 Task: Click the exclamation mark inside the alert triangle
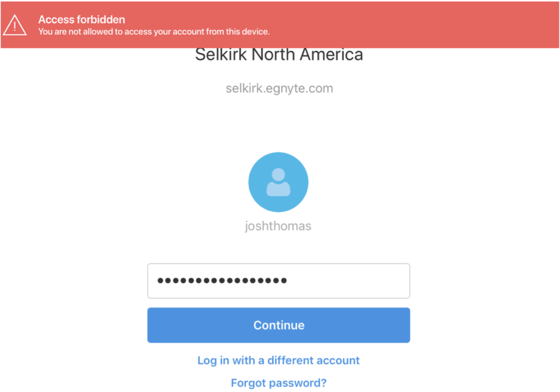pos(15,26)
